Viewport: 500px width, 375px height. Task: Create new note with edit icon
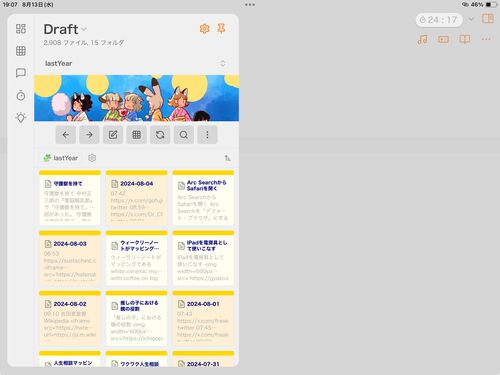point(113,135)
